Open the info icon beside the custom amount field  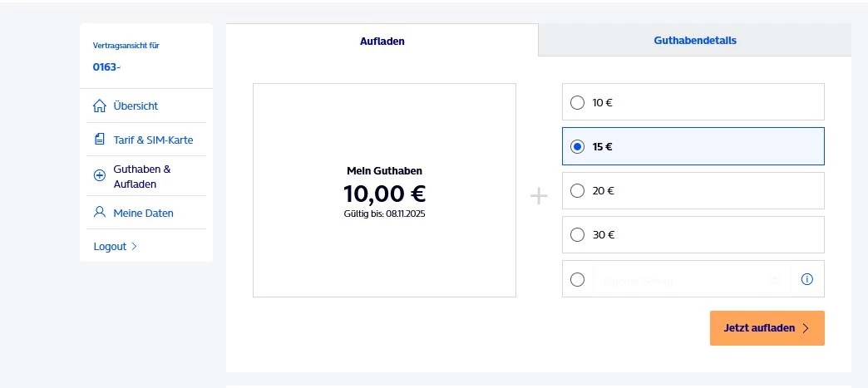(x=806, y=279)
